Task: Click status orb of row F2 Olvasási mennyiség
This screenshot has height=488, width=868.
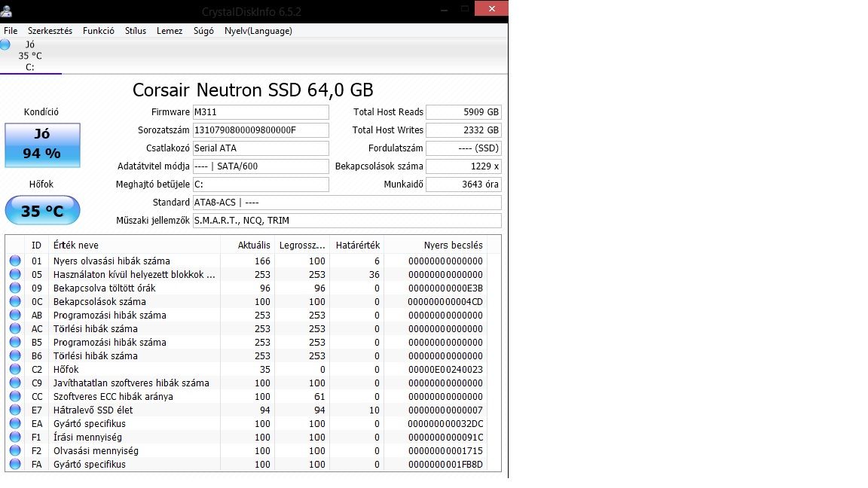Action: [15, 450]
